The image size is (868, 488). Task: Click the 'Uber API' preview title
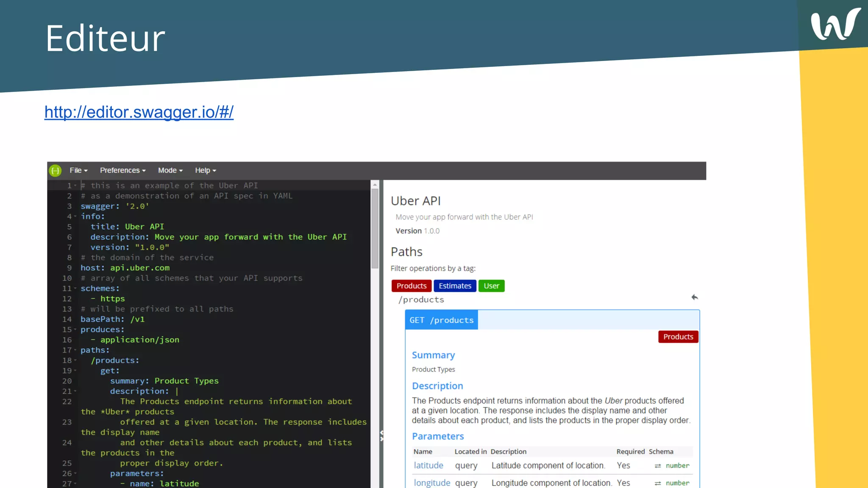tap(416, 201)
